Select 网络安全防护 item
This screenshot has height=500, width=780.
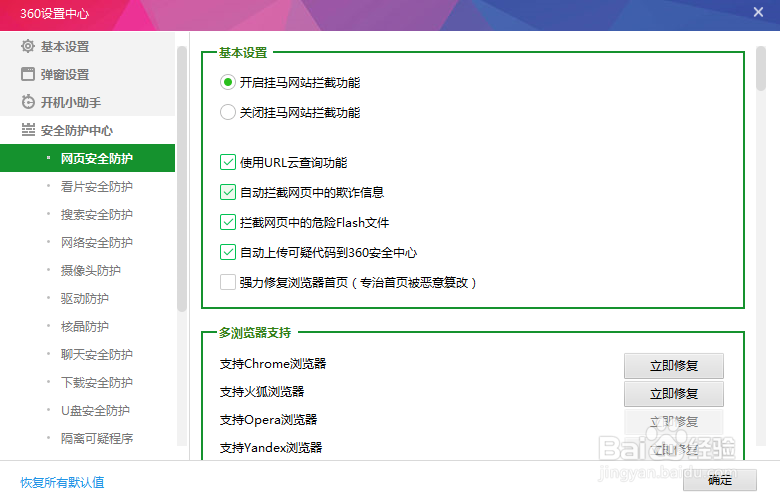[x=88, y=242]
